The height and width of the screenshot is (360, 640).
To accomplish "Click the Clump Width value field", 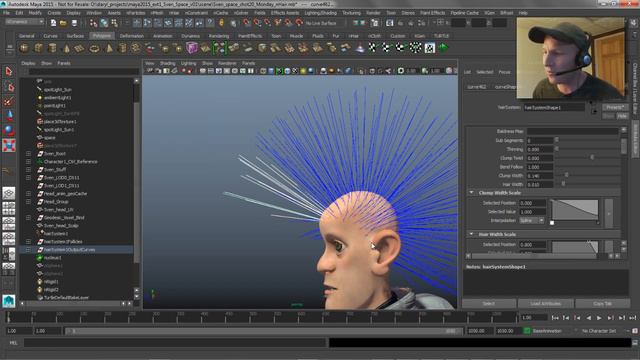I will pyautogui.click(x=540, y=176).
